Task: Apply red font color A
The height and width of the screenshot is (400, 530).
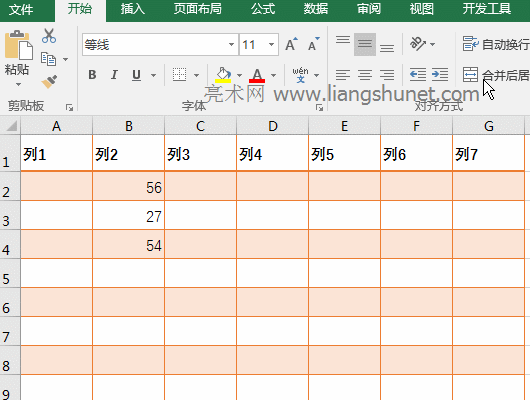Action: [257, 75]
